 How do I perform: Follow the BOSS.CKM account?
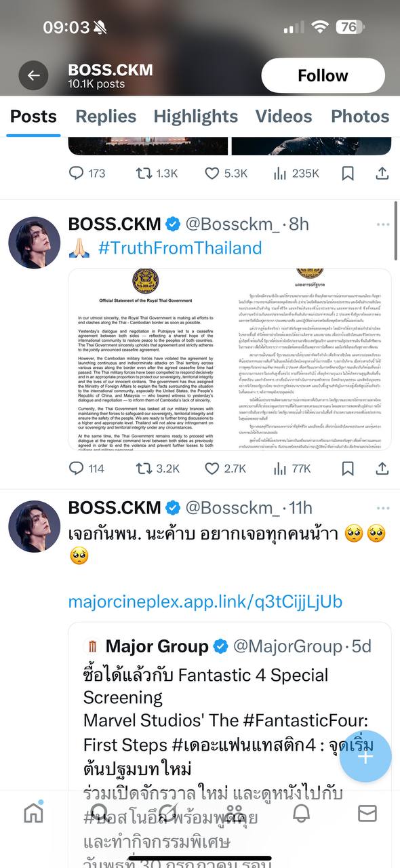click(x=323, y=75)
